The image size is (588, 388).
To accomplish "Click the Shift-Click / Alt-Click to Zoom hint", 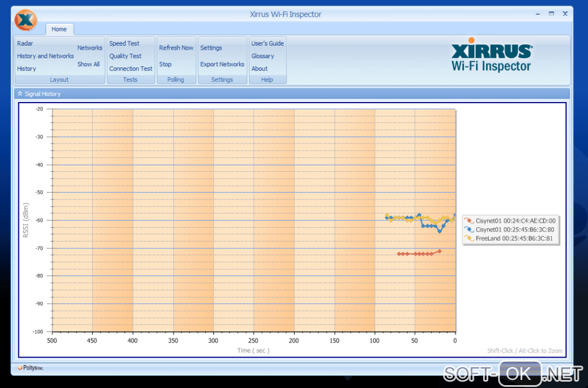I will (x=525, y=351).
